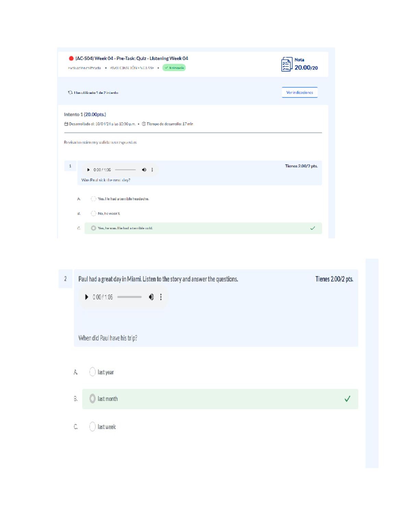Screen dimensions: 411x532
Task: Mute the question 1 audio player
Action: [x=144, y=170]
